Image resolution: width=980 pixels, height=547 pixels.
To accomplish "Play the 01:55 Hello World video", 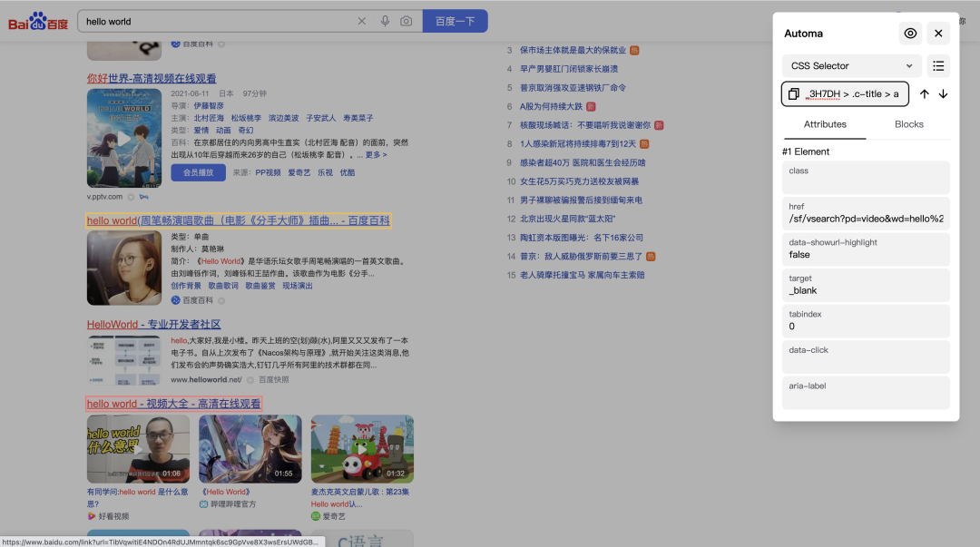I will pyautogui.click(x=250, y=449).
